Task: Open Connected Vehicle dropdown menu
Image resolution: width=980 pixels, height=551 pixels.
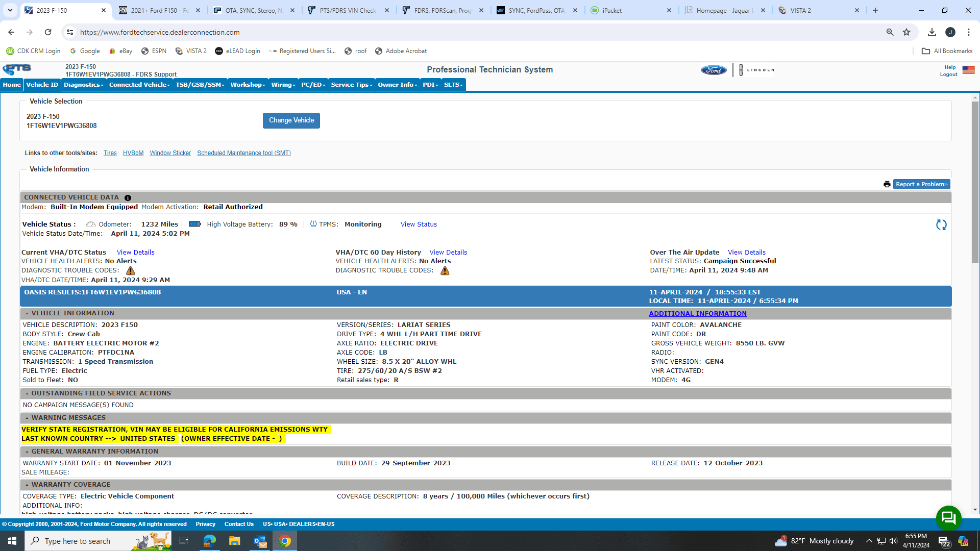Action: (x=139, y=85)
